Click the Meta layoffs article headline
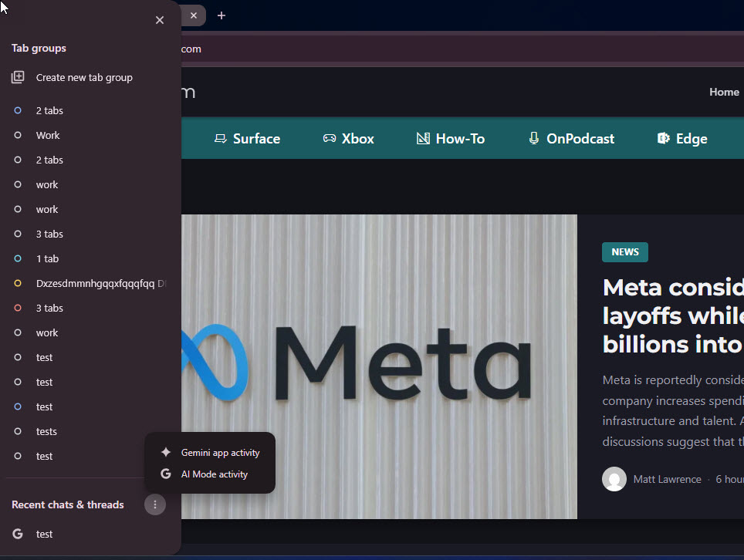 tap(671, 315)
